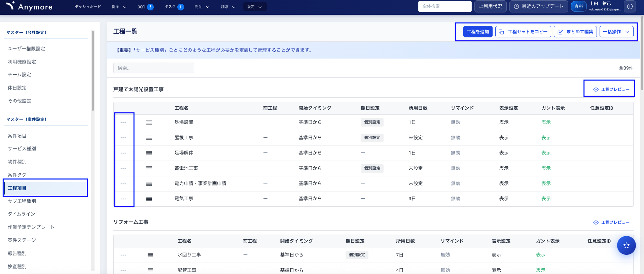The height and width of the screenshot is (274, 644).
Task: Click drag handle icon for 配管工事
Action: 150,270
